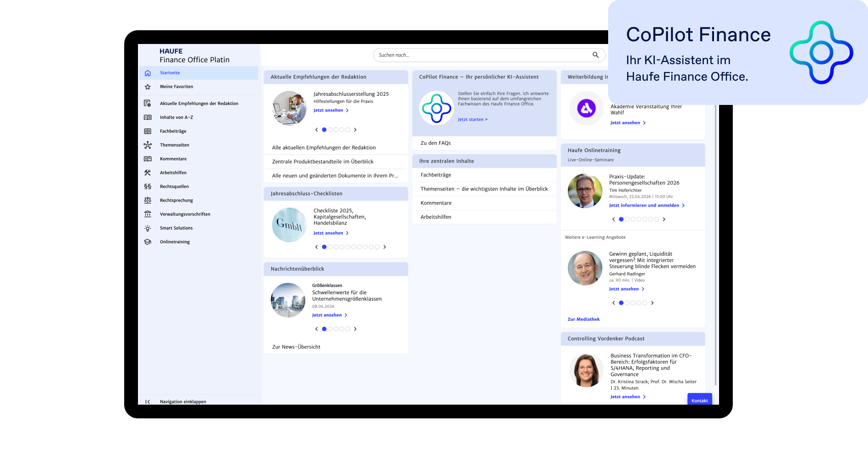Click the Rechtsprechung scales icon
868x461 pixels.
148,200
